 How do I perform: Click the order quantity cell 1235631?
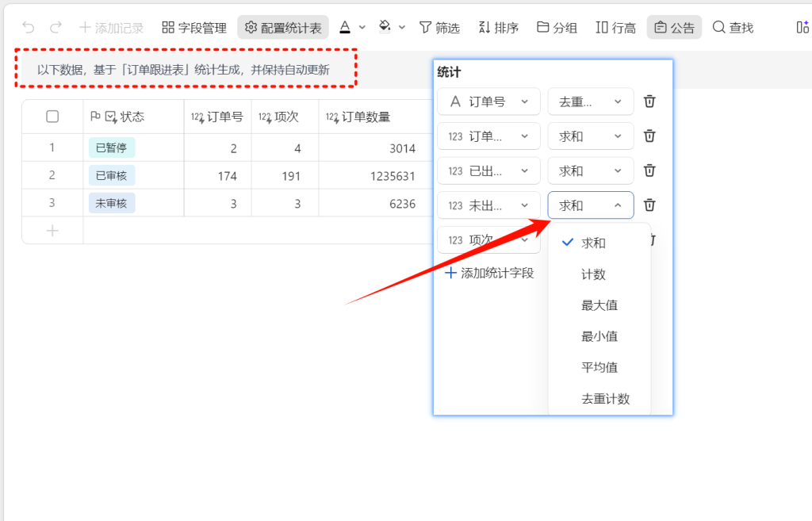pos(375,175)
